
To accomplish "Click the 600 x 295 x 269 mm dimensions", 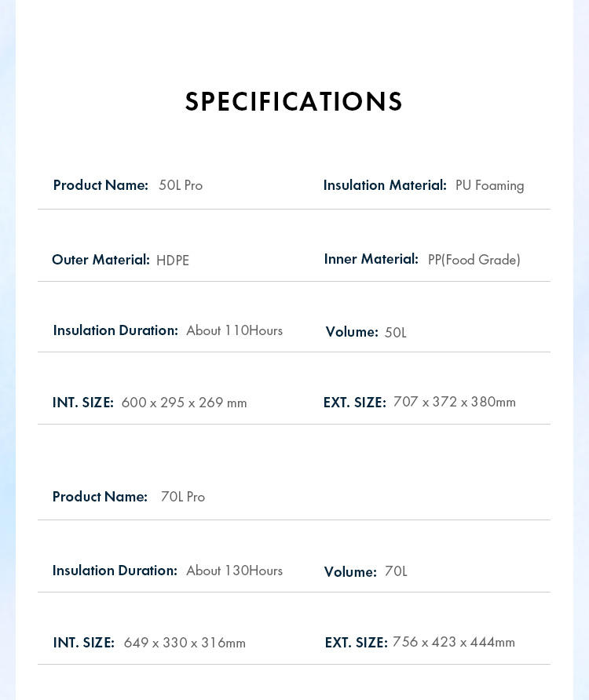I will [184, 403].
